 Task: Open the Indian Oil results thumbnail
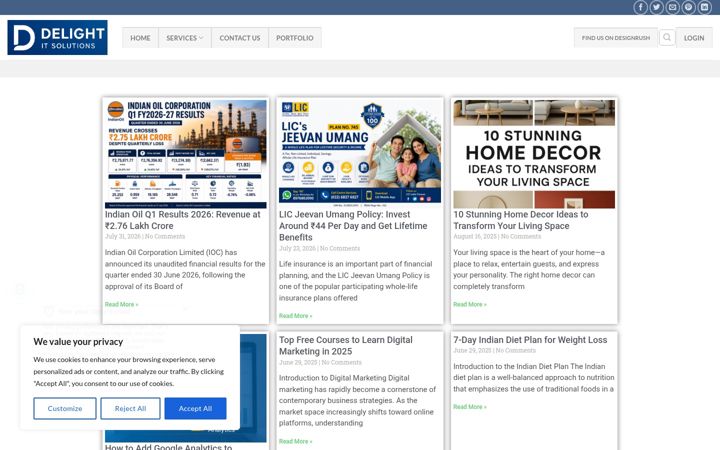[x=186, y=154]
